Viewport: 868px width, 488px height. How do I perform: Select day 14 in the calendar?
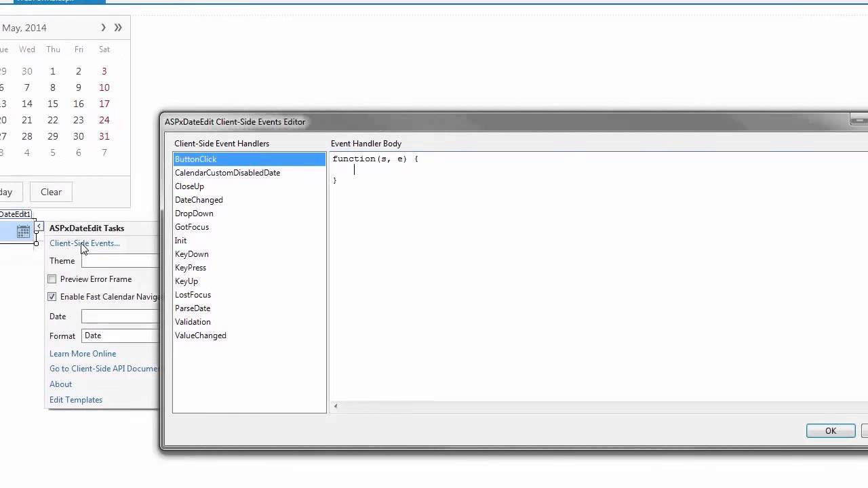click(26, 104)
